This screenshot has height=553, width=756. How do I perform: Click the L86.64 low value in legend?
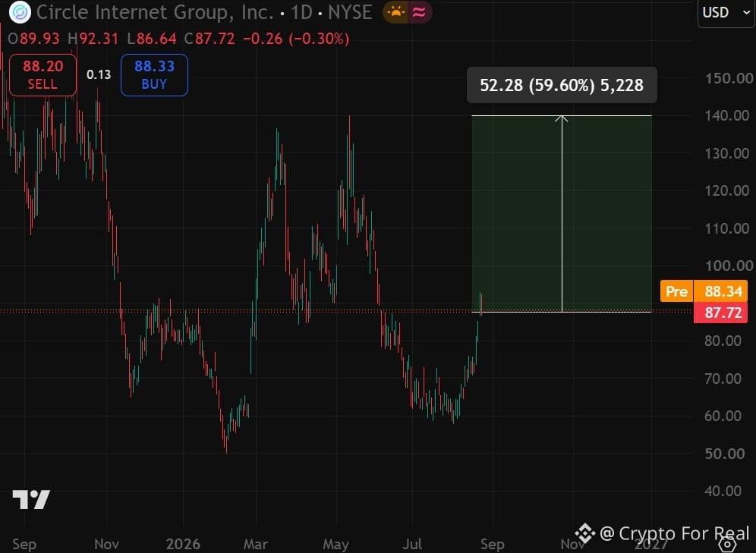(x=152, y=39)
